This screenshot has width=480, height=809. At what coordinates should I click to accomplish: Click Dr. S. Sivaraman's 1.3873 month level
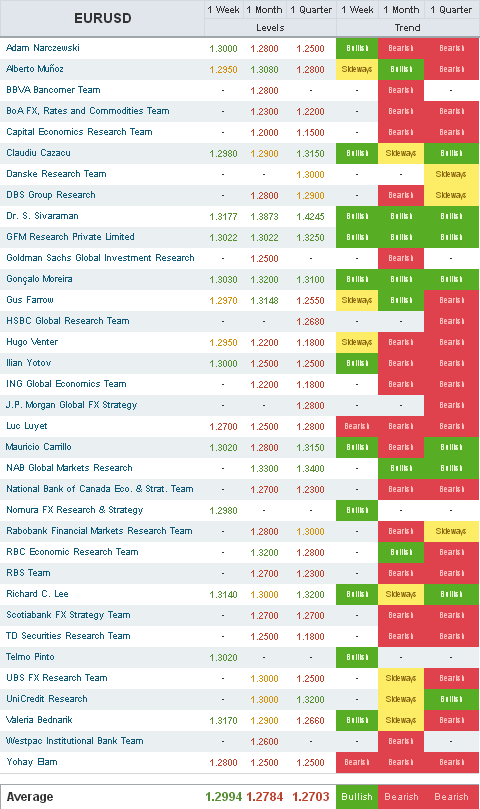pyautogui.click(x=264, y=217)
